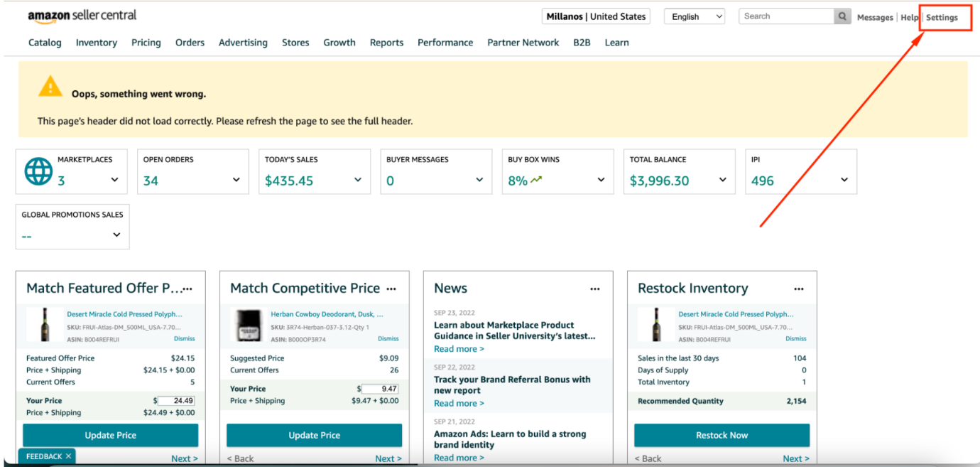
Task: Open Herban Cowboy Deodorant product title link
Action: pos(327,314)
